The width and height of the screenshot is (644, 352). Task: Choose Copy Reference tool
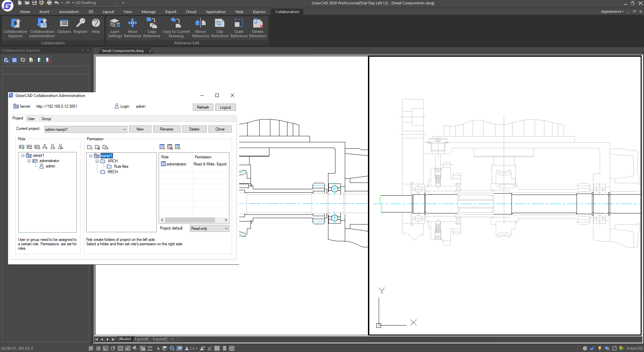(x=152, y=28)
